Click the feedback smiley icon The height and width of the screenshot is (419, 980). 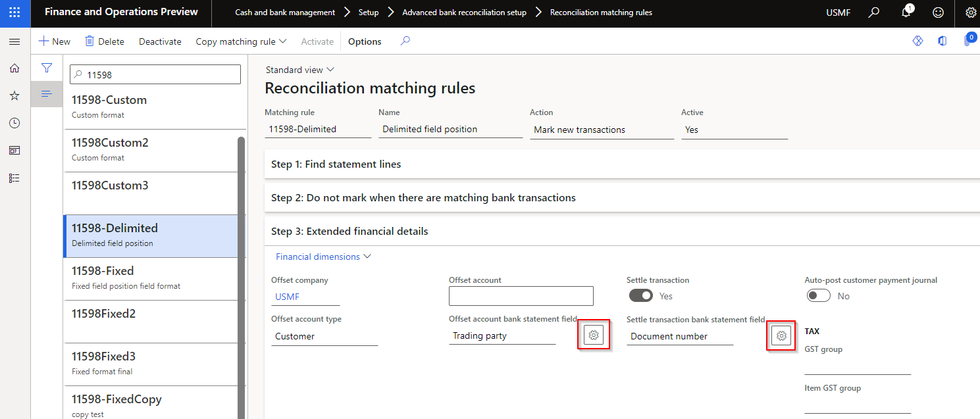938,12
